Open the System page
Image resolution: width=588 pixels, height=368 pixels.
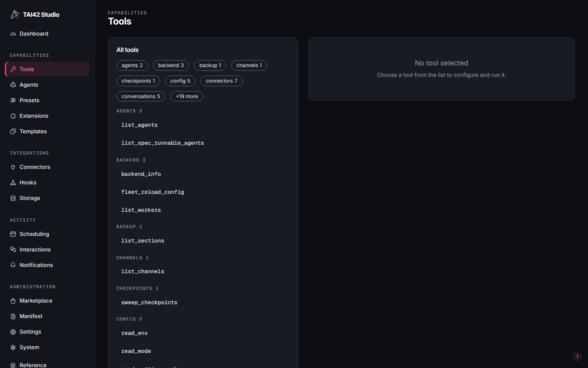47,348
